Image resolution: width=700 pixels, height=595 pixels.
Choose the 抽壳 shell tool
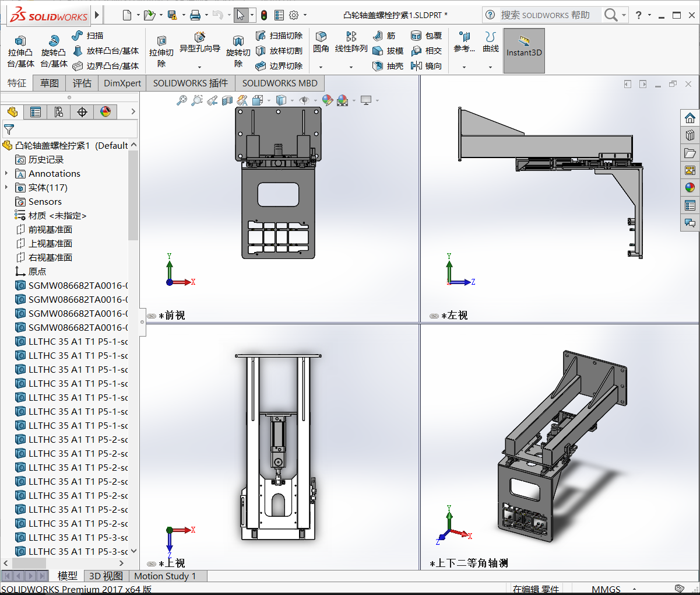[x=388, y=66]
